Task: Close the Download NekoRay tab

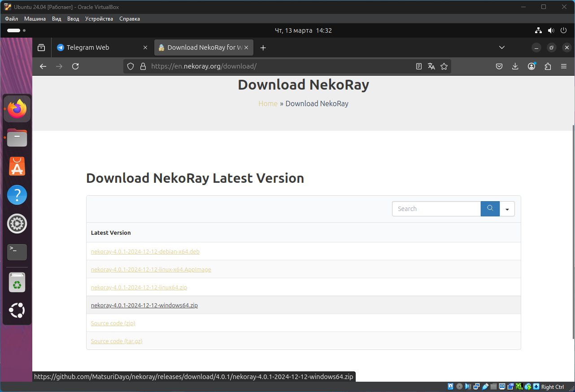Action: point(246,47)
